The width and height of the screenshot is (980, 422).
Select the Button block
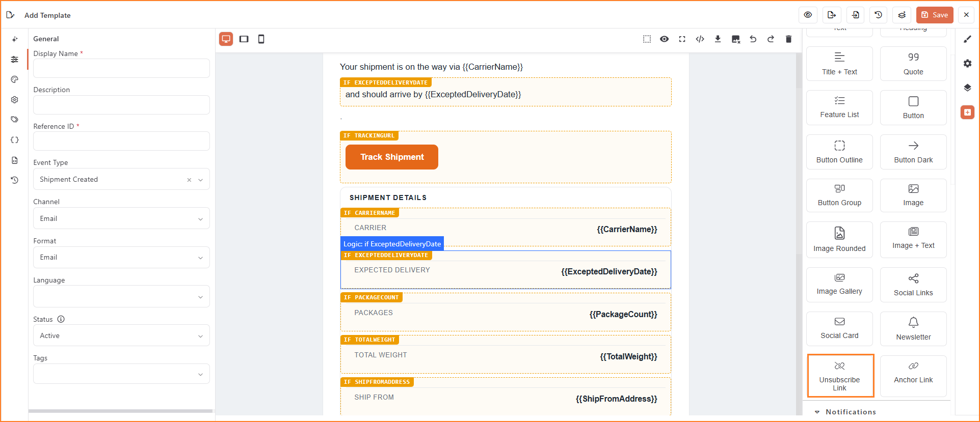coord(913,107)
